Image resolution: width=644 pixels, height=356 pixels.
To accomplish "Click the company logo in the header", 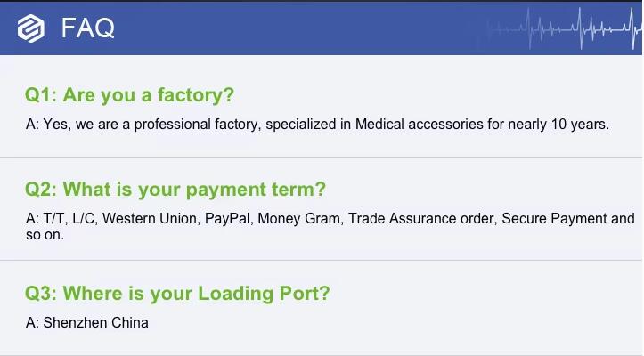I will pyautogui.click(x=30, y=28).
